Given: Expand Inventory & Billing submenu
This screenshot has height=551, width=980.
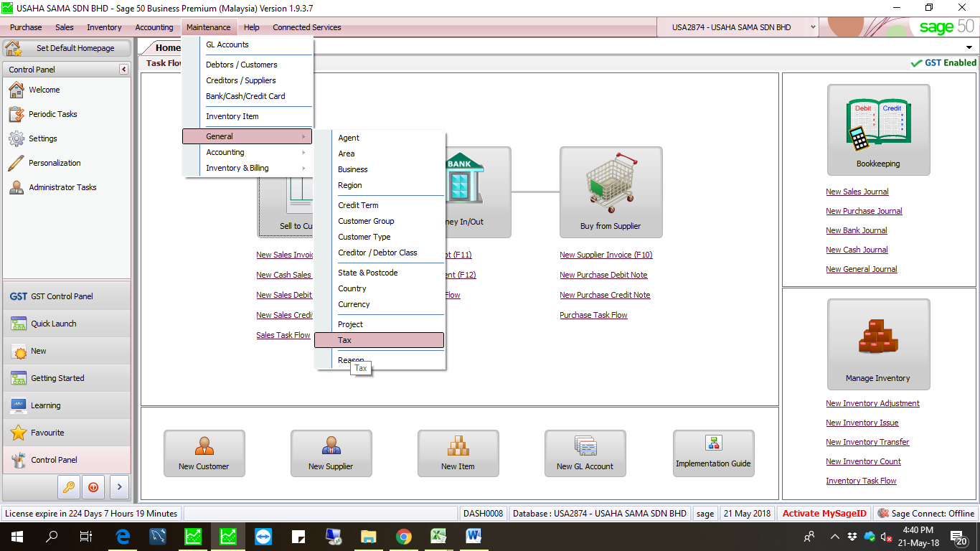Looking at the screenshot, I should point(248,168).
